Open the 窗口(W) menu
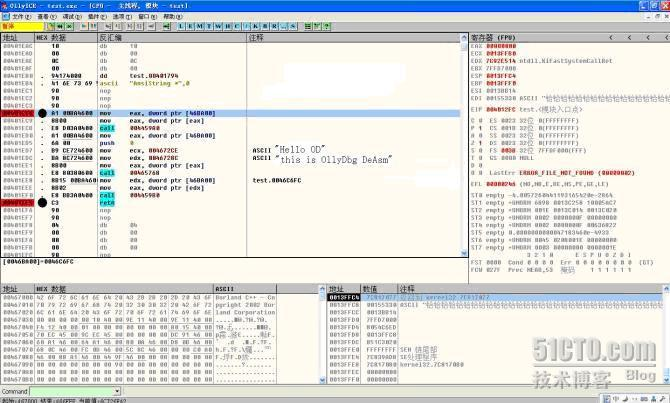 (x=147, y=16)
